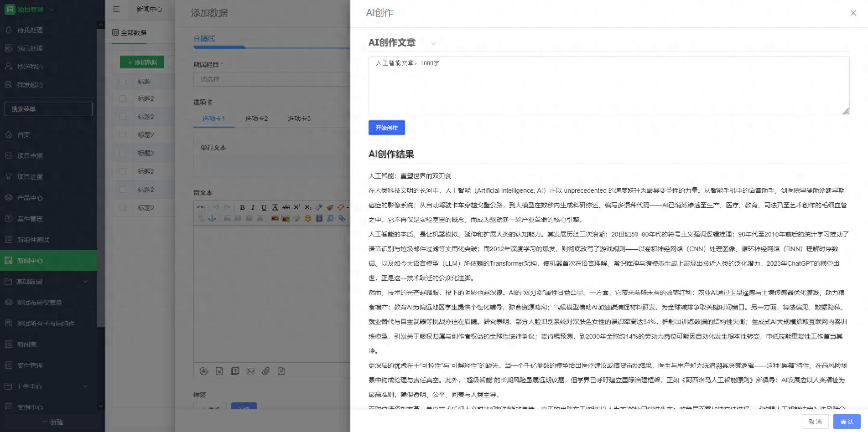
Task: Click the attachment paperclip icon below the editor
Action: tap(266, 371)
